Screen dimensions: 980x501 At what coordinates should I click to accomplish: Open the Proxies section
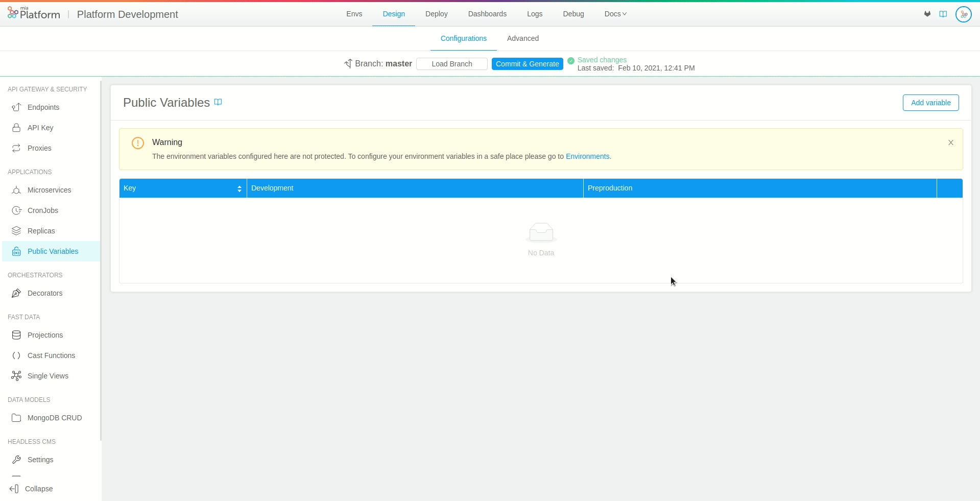click(x=40, y=148)
